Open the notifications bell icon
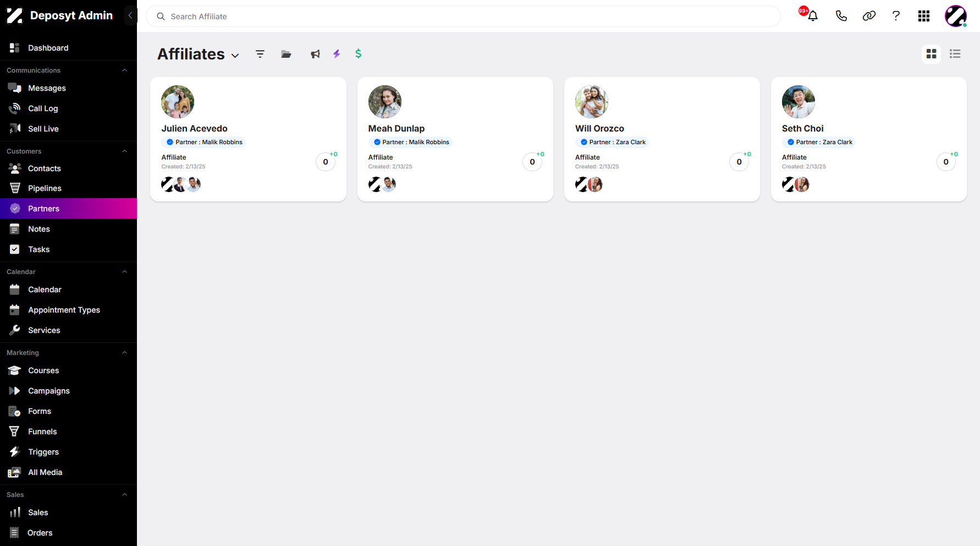Viewport: 980px width, 546px height. pos(812,16)
